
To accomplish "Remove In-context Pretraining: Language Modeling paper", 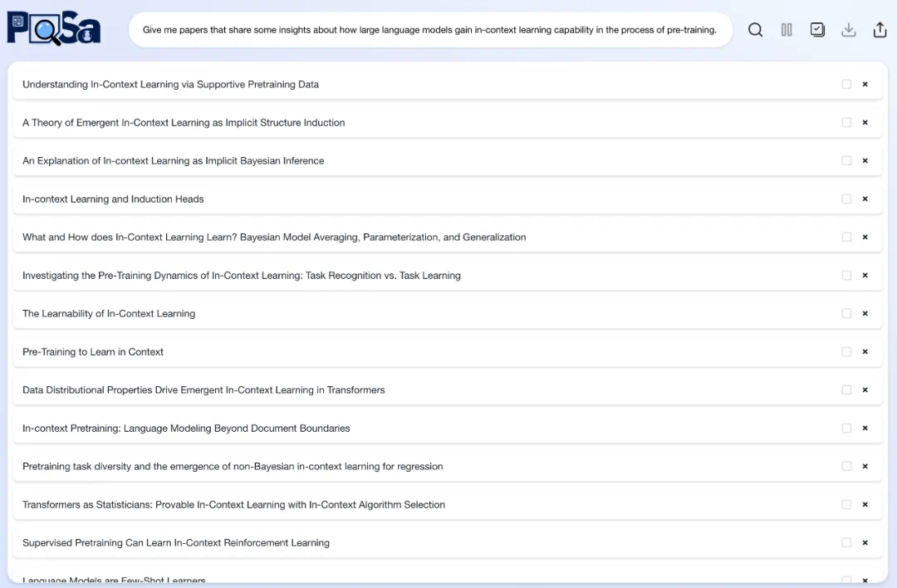I will (x=865, y=428).
